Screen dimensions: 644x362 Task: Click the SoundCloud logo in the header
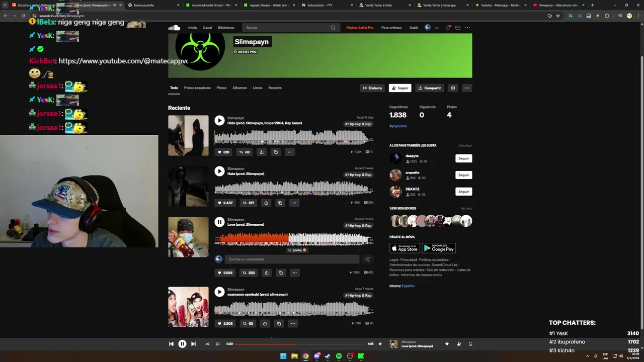point(174,28)
